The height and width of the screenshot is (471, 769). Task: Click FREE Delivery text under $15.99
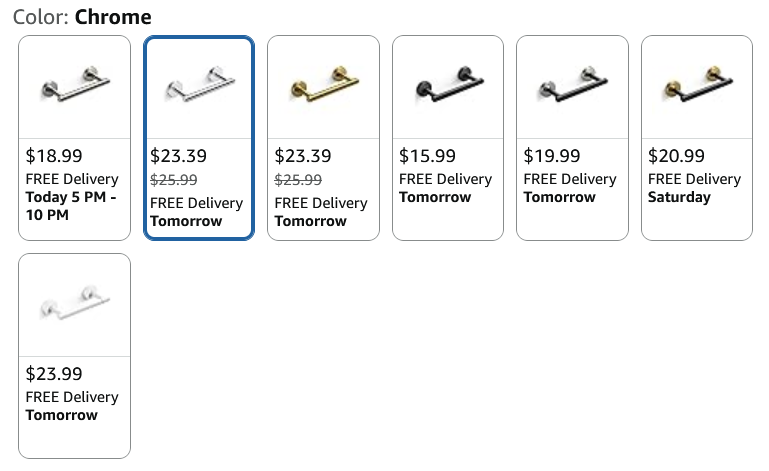pos(445,180)
